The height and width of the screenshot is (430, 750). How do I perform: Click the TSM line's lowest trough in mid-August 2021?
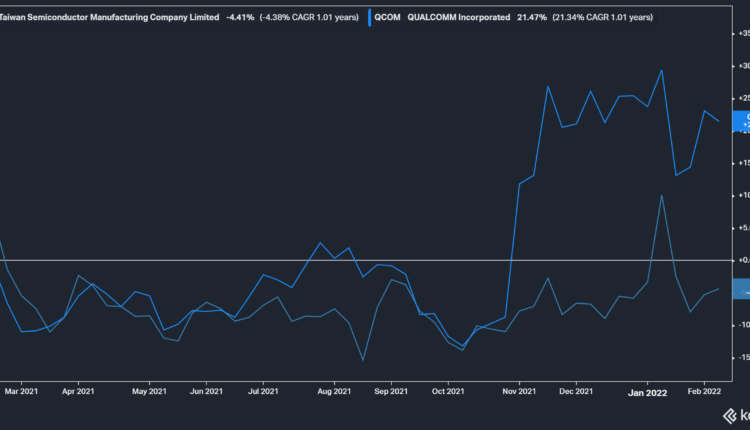coord(363,360)
